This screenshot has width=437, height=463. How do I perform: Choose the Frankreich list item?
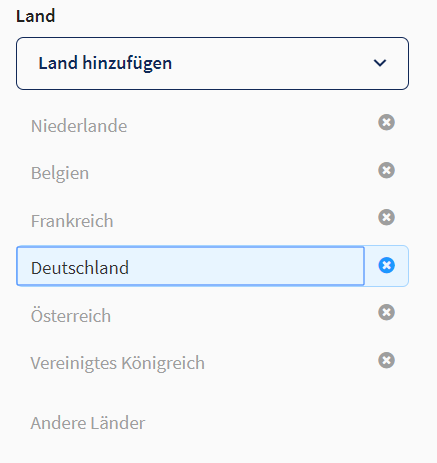tap(72, 221)
